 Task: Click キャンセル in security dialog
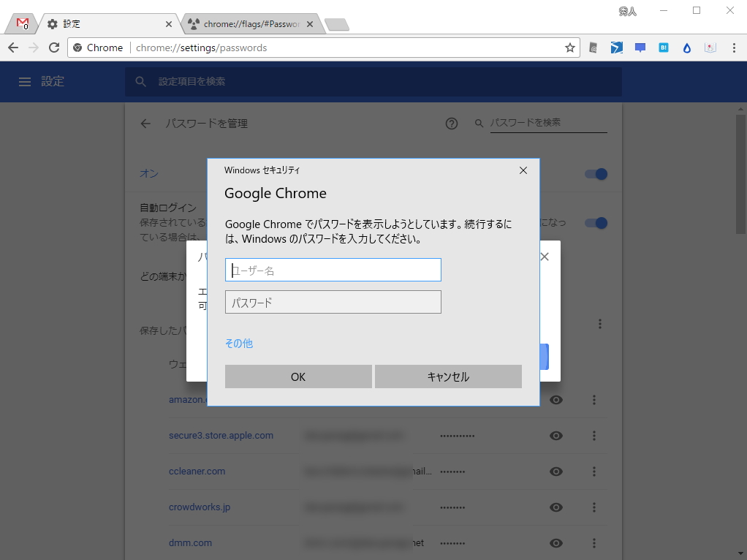448,377
